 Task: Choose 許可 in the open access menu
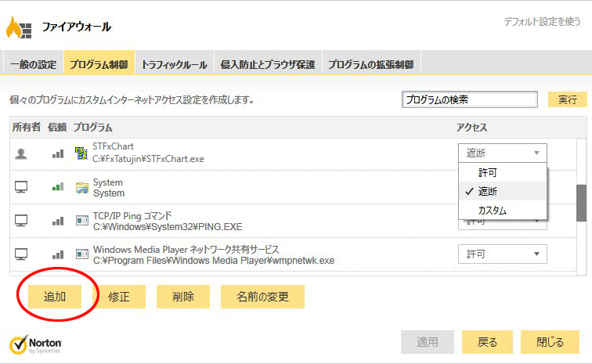point(503,172)
